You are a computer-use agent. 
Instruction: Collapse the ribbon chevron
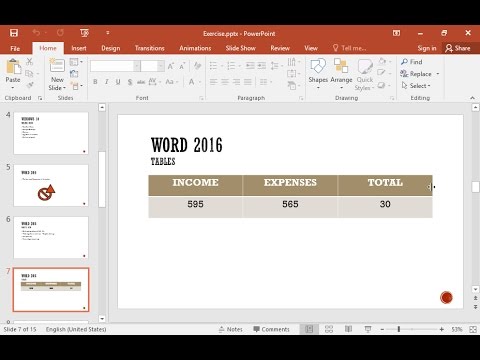tap(472, 98)
